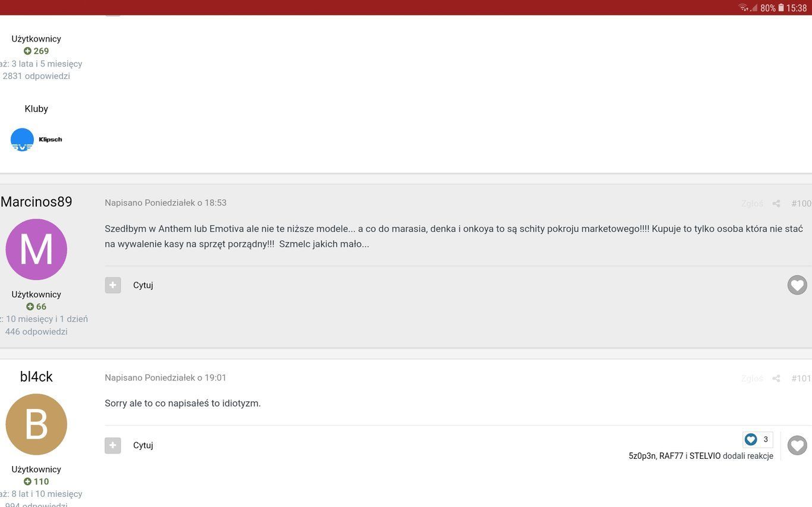This screenshot has width=812, height=507.
Task: Open 2831 odpowiedzi count
Action: (36, 76)
